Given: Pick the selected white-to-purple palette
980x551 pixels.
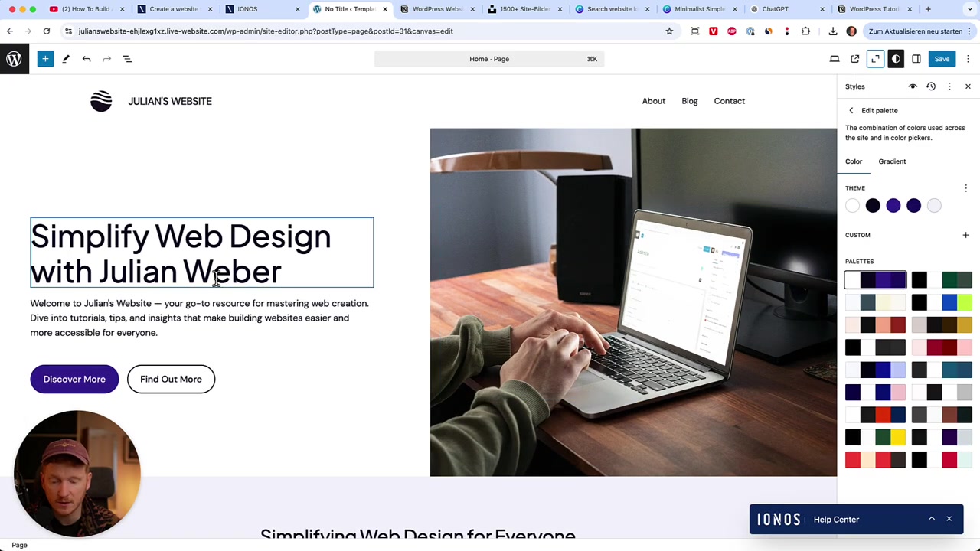Looking at the screenshot, I should [875, 280].
